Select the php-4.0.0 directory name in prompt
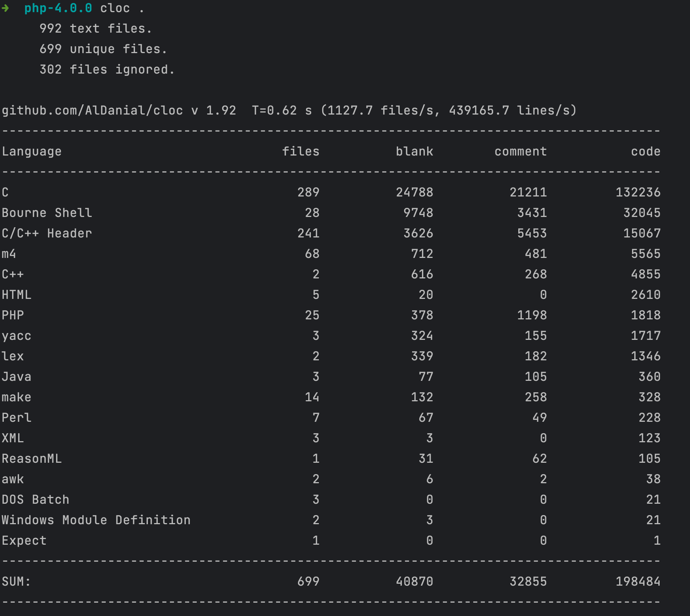Image resolution: width=690 pixels, height=616 pixels. (x=58, y=8)
